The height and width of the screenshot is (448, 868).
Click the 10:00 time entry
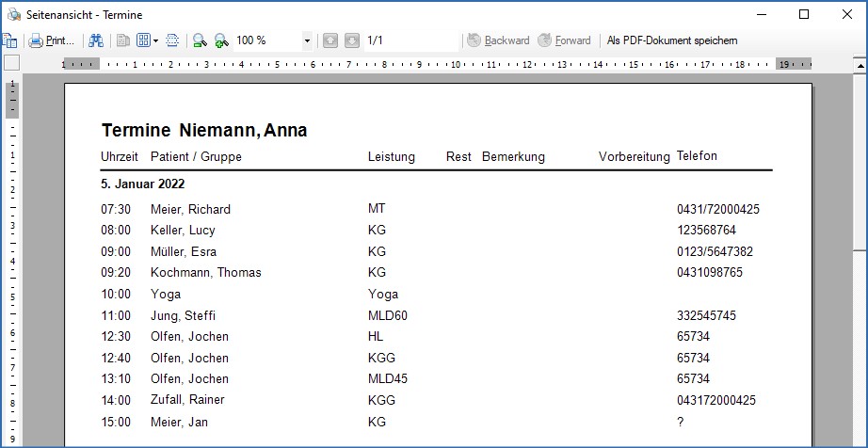[x=116, y=295]
